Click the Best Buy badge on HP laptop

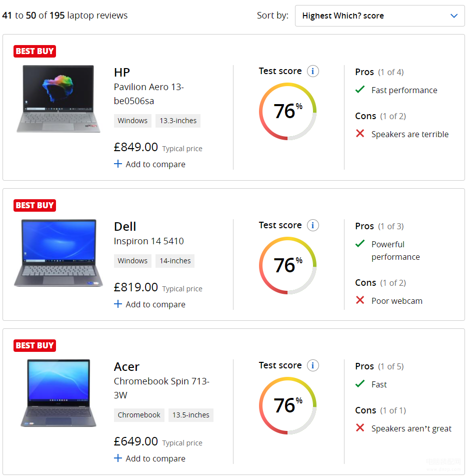[34, 51]
